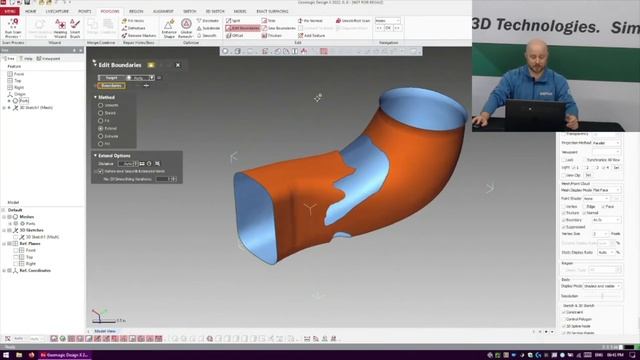Click the Smooth tool in Optimize group
The width and height of the screenshot is (640, 360).
click(x=207, y=36)
